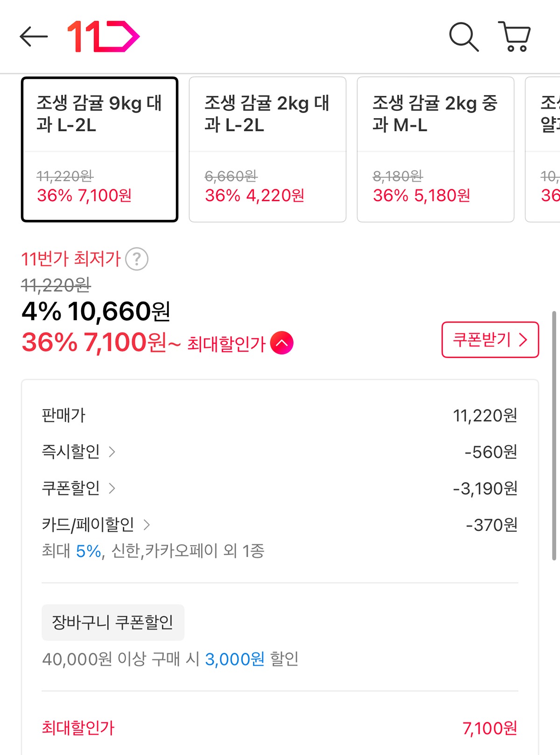560x755 pixels.
Task: Expand 카드/페이할인 details chevron
Action: coord(147,525)
